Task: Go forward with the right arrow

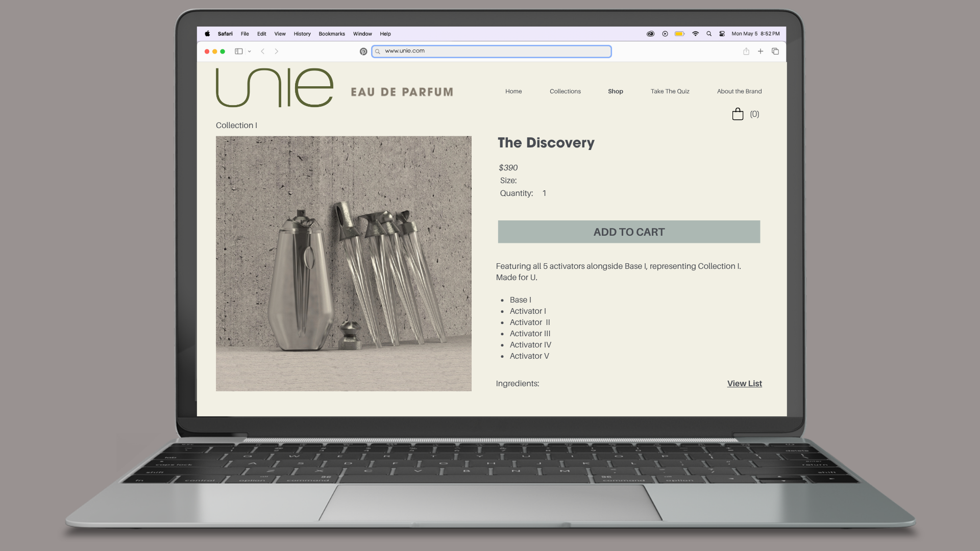Action: pos(277,51)
